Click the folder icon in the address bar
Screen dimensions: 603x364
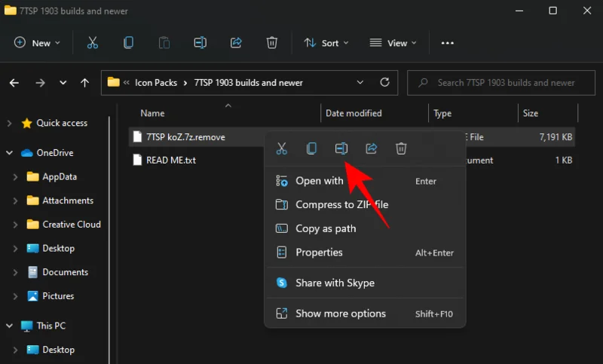pyautogui.click(x=114, y=82)
